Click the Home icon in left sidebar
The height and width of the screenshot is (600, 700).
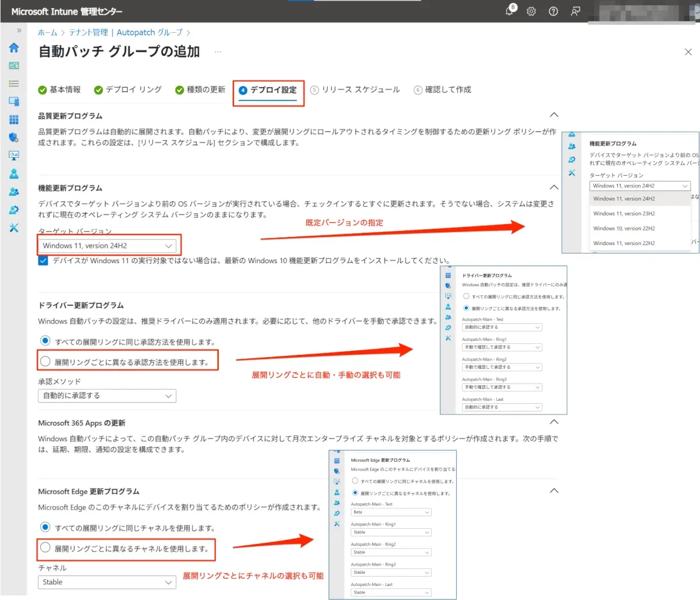pyautogui.click(x=14, y=48)
